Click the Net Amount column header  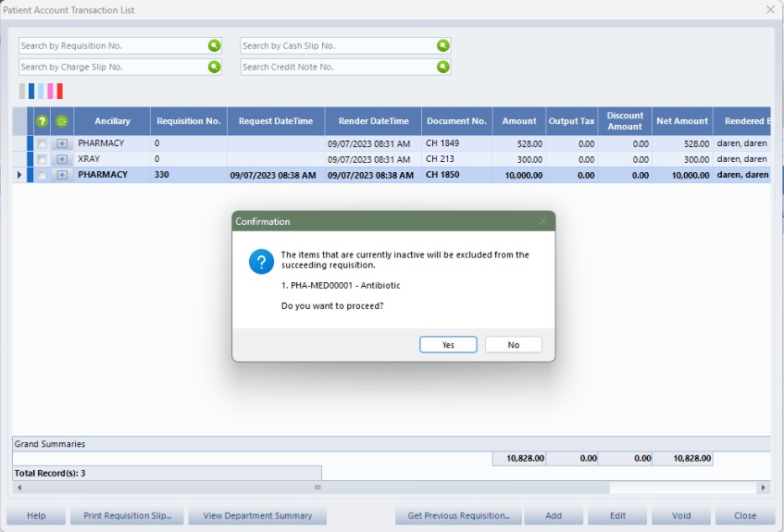coord(682,121)
